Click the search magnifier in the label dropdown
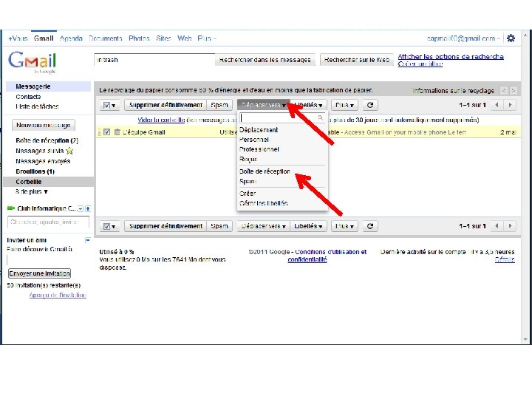The width and height of the screenshot is (532, 399). pyautogui.click(x=320, y=117)
